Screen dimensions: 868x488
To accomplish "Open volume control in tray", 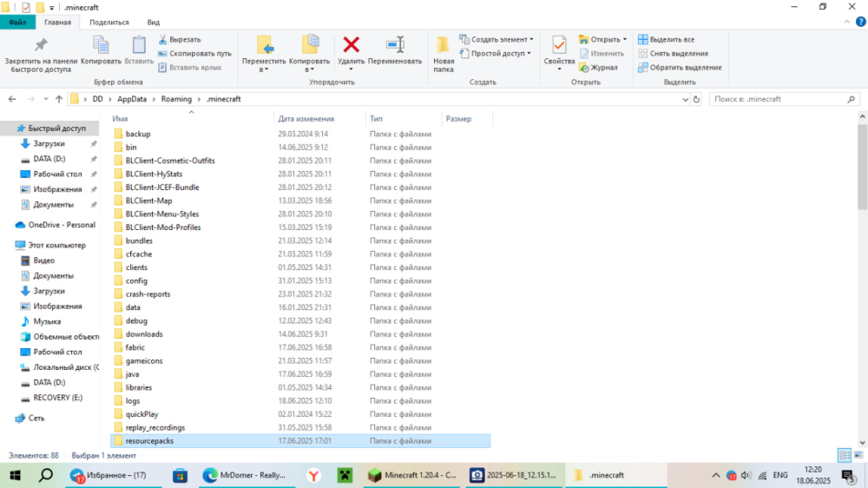I will click(746, 475).
